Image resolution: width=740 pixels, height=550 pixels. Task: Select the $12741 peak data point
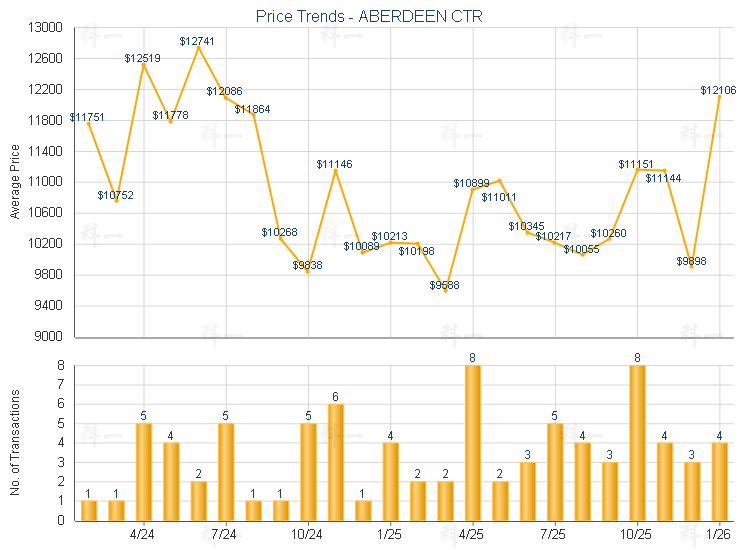pos(198,47)
